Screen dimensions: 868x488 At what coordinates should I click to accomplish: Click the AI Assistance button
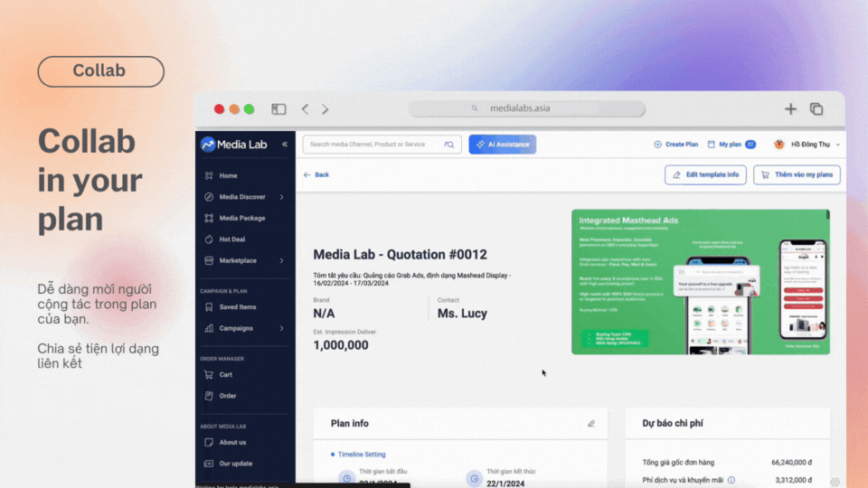tap(503, 145)
